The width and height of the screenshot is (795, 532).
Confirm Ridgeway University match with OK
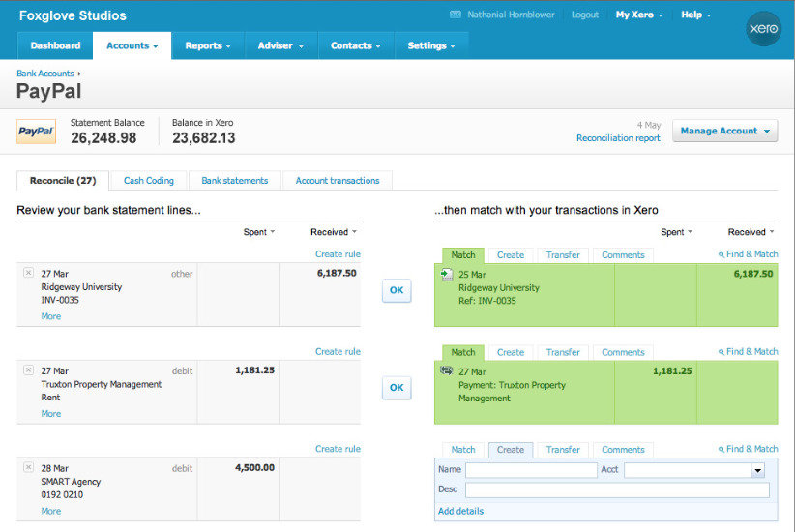pyautogui.click(x=397, y=290)
